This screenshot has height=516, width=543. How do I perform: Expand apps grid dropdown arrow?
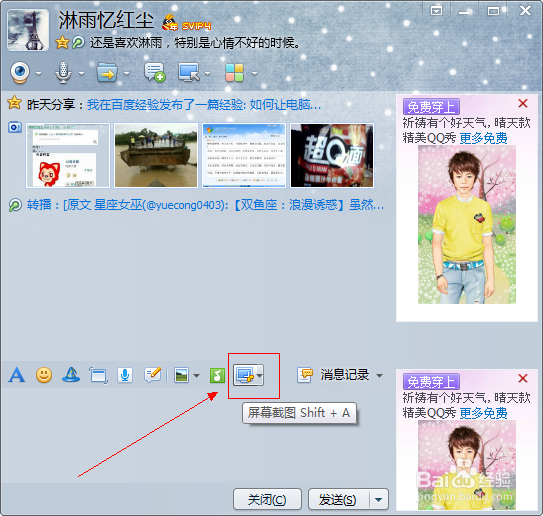click(x=255, y=73)
